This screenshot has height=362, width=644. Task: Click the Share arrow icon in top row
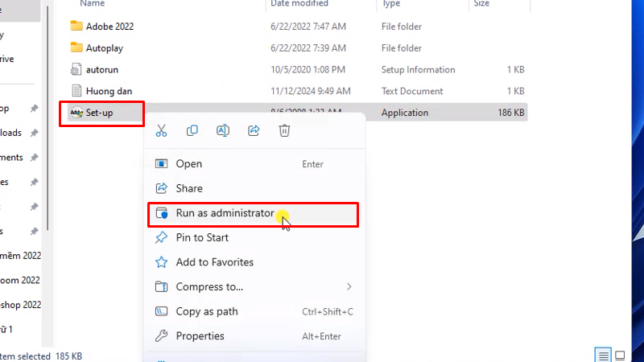click(254, 130)
